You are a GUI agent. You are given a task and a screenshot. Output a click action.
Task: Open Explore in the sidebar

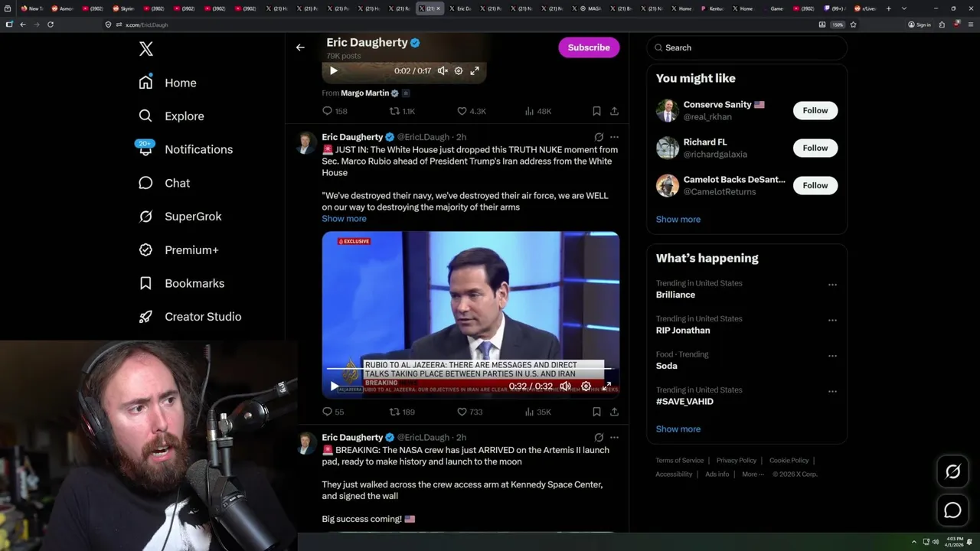171,116
